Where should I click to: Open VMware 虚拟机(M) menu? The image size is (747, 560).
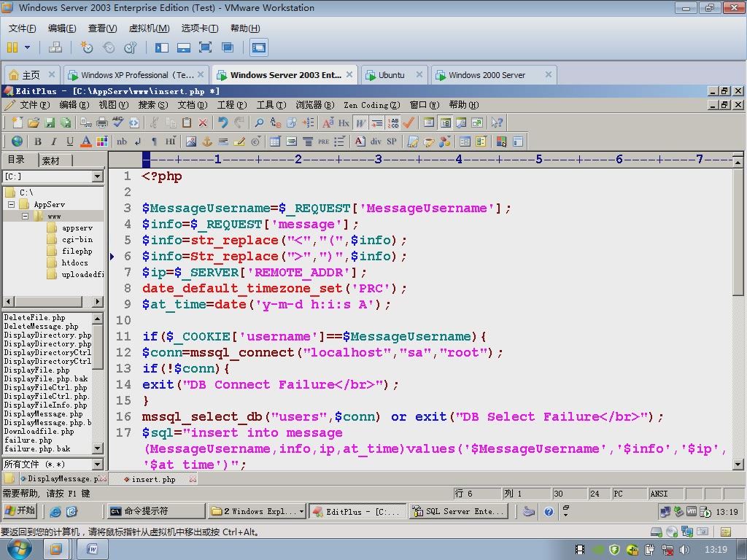(149, 28)
